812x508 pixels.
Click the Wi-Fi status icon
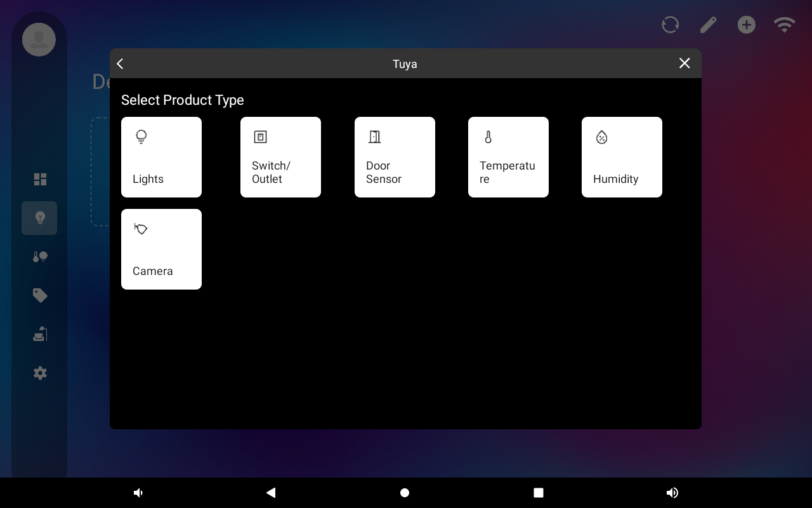pyautogui.click(x=785, y=25)
